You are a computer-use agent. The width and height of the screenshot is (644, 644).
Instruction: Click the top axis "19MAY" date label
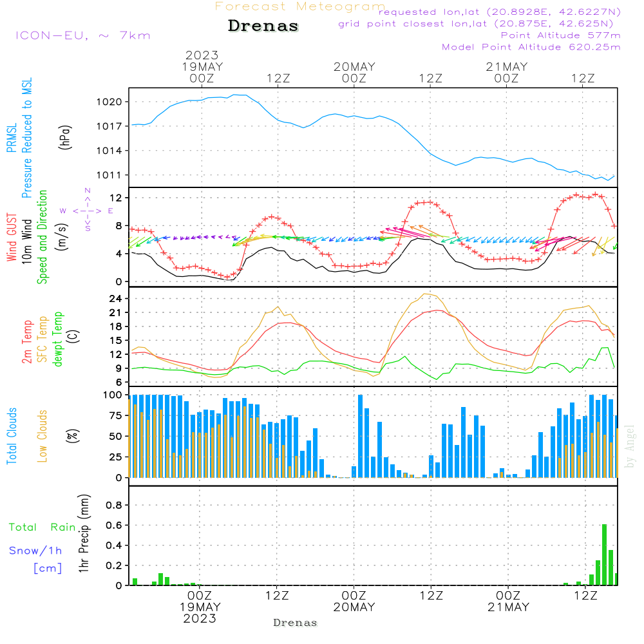(x=202, y=67)
